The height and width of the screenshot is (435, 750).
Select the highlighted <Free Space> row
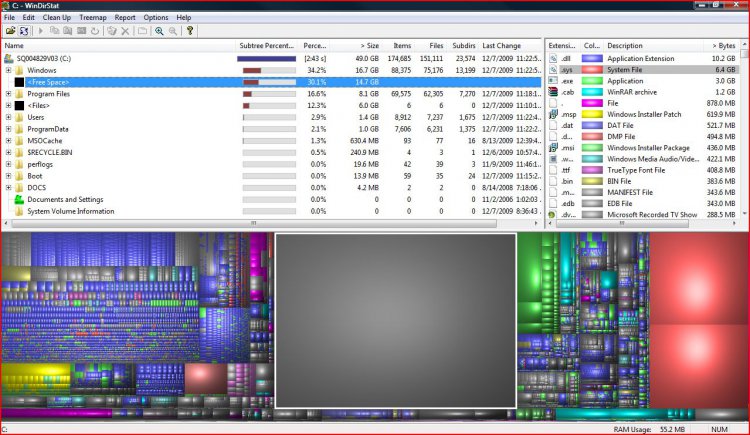point(272,82)
